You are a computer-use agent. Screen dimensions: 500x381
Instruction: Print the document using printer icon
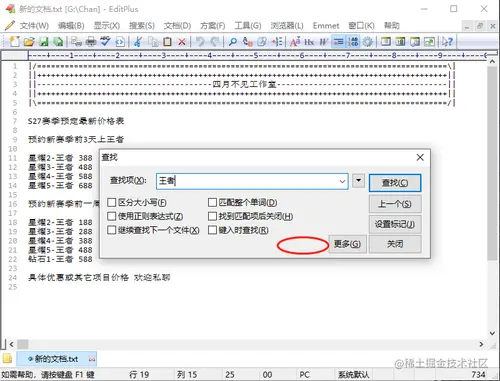[91, 42]
